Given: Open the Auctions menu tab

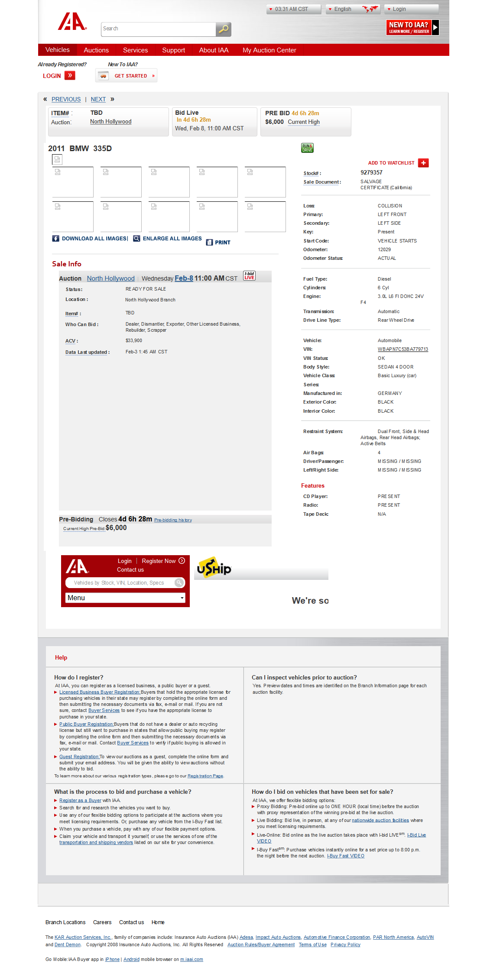Looking at the screenshot, I should [x=96, y=50].
